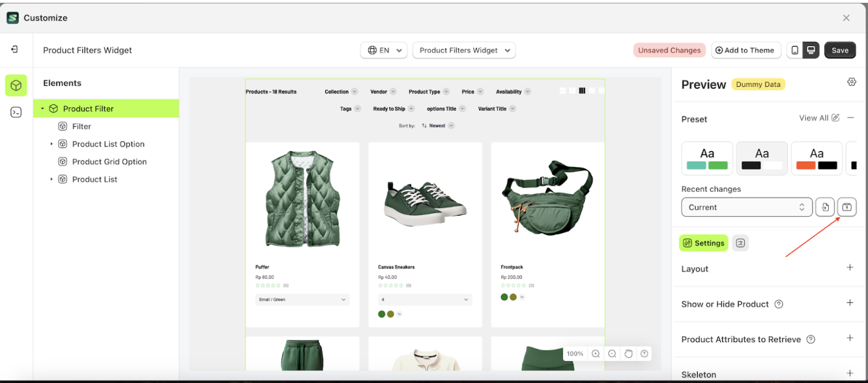Expand the Layout settings section
The height and width of the screenshot is (383, 868).
click(x=850, y=268)
